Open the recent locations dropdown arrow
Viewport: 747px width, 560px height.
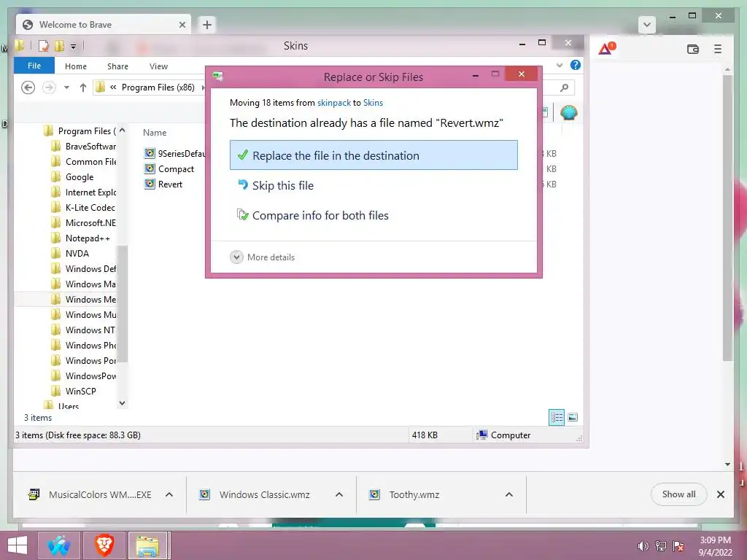66,87
